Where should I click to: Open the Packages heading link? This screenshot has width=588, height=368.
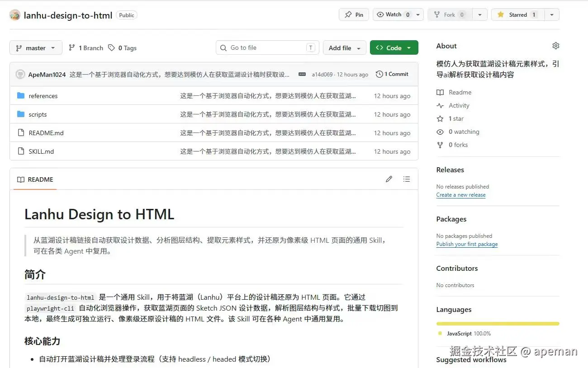click(x=451, y=219)
